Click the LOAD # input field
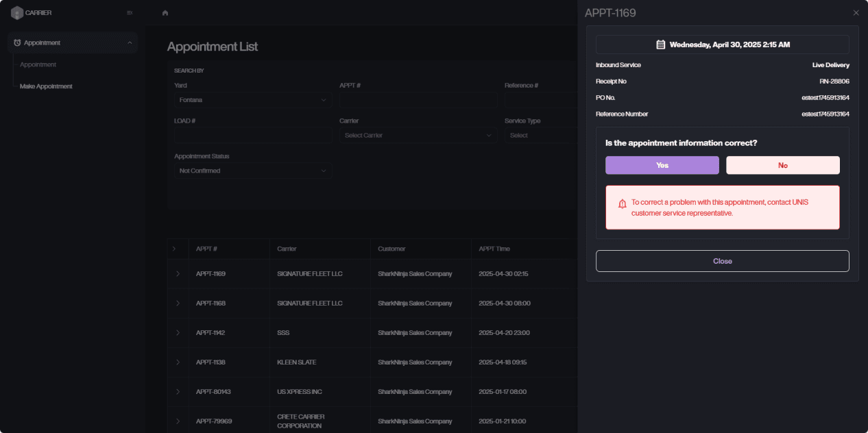The width and height of the screenshot is (868, 433). point(253,136)
